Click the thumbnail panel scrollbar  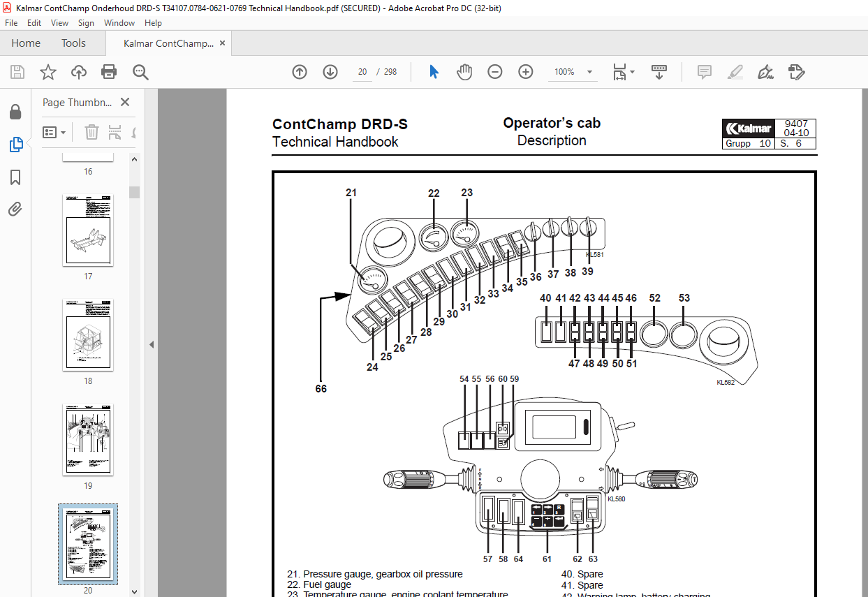tap(134, 192)
